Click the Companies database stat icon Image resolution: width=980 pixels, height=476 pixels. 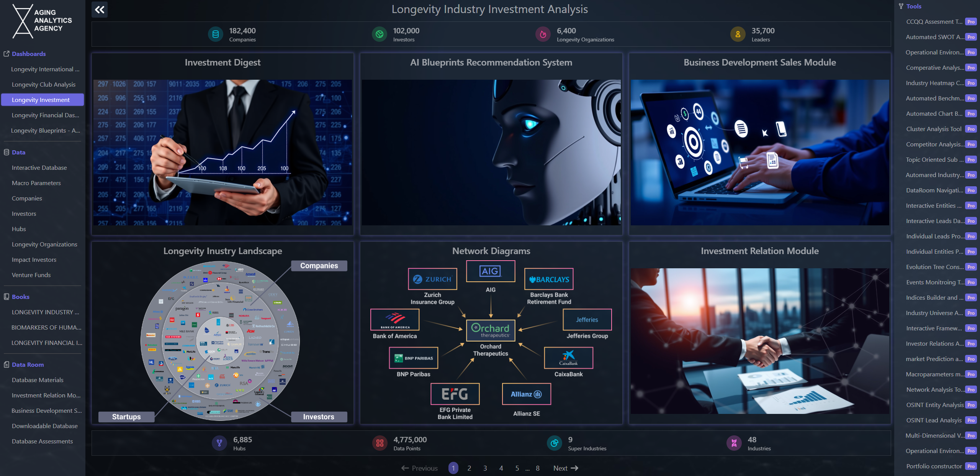(216, 34)
